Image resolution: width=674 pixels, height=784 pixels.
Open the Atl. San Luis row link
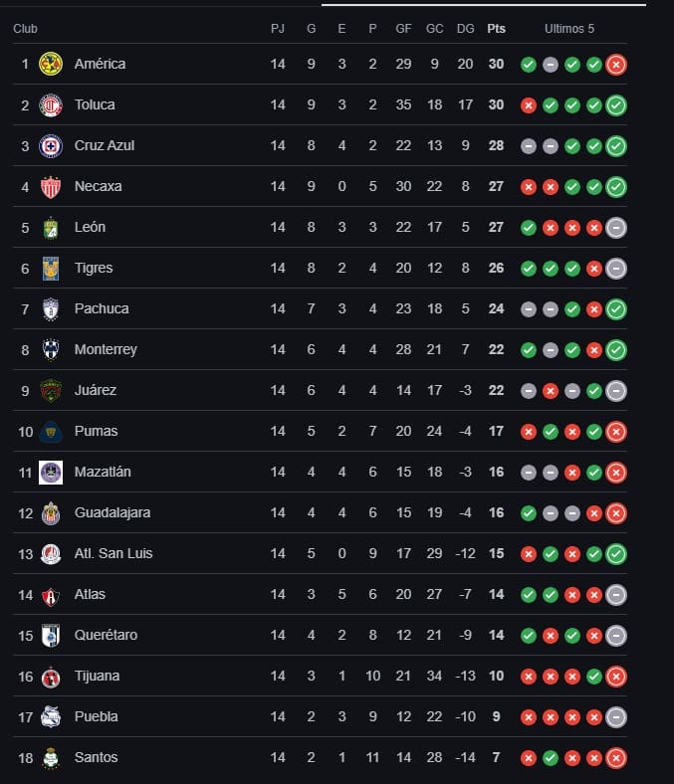(x=321, y=553)
